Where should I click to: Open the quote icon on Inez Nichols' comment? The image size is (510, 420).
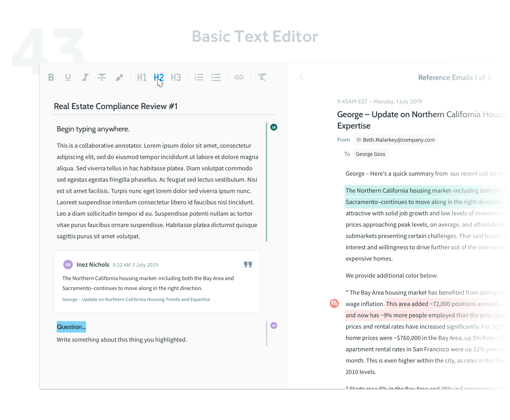coord(248,264)
